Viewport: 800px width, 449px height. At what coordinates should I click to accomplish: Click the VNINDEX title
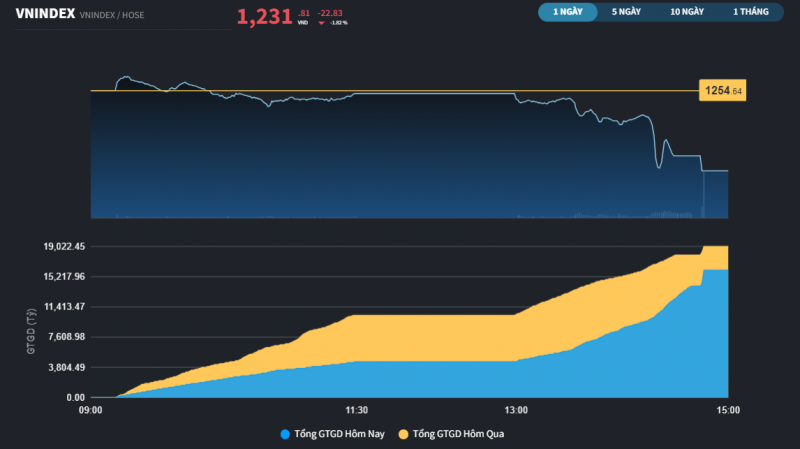(45, 13)
